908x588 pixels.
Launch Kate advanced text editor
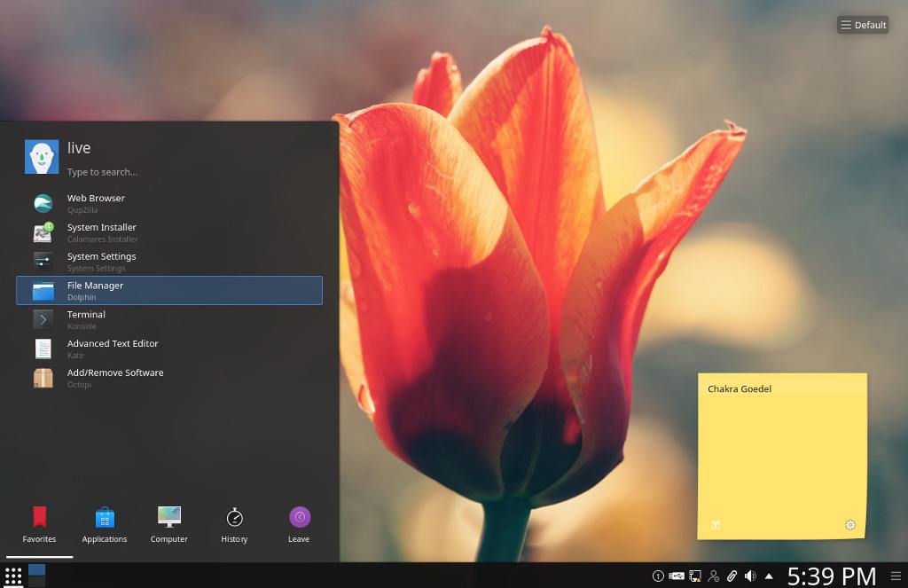113,349
